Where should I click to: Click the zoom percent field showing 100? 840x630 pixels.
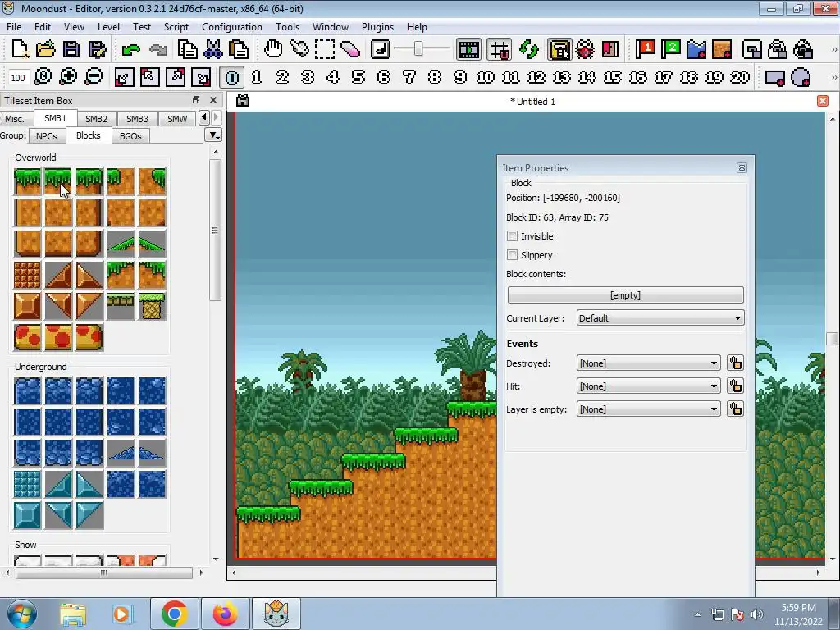tap(18, 78)
